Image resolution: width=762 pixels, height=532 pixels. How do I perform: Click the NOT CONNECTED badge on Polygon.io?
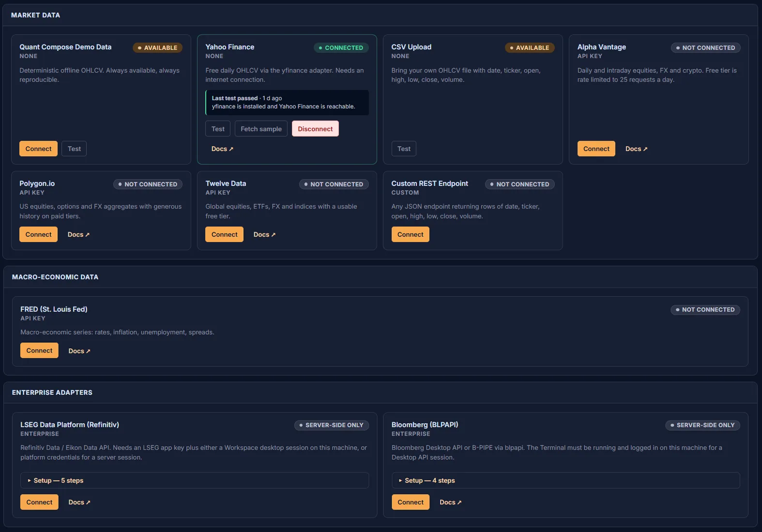148,184
